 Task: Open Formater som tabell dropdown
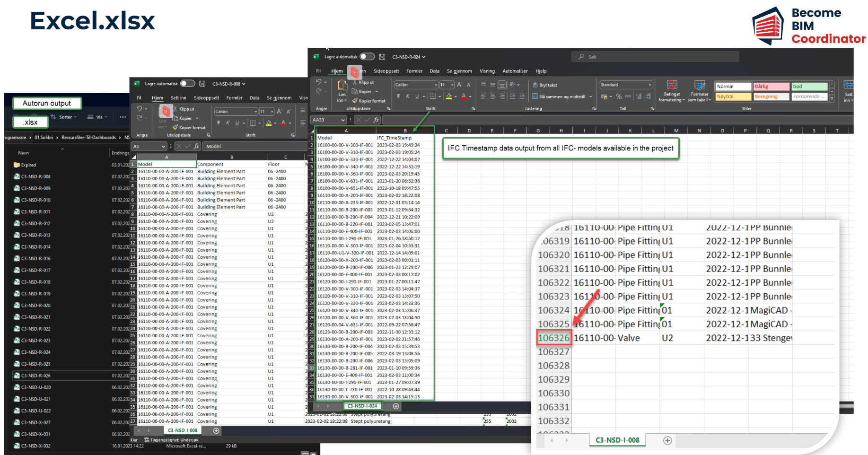[700, 91]
